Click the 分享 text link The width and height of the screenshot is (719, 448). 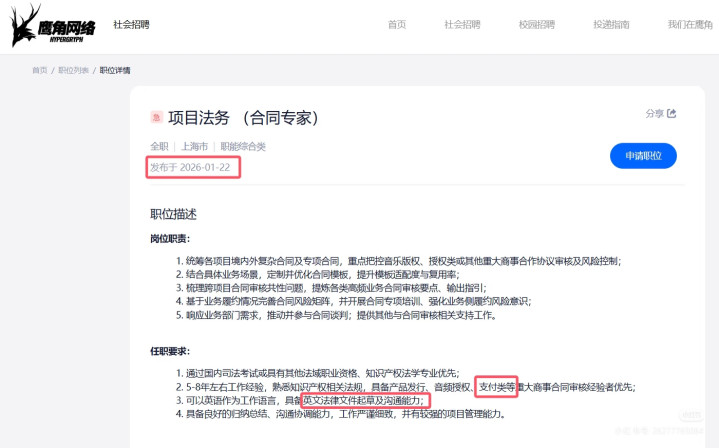654,113
